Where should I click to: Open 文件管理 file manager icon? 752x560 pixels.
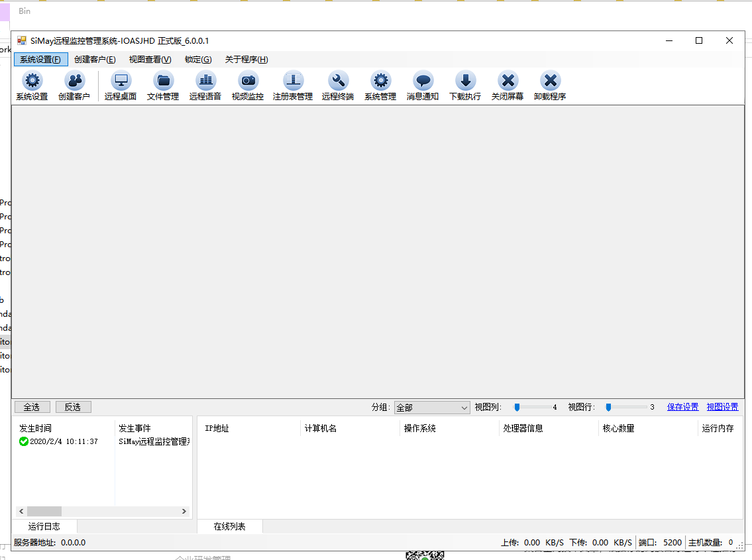pos(163,86)
